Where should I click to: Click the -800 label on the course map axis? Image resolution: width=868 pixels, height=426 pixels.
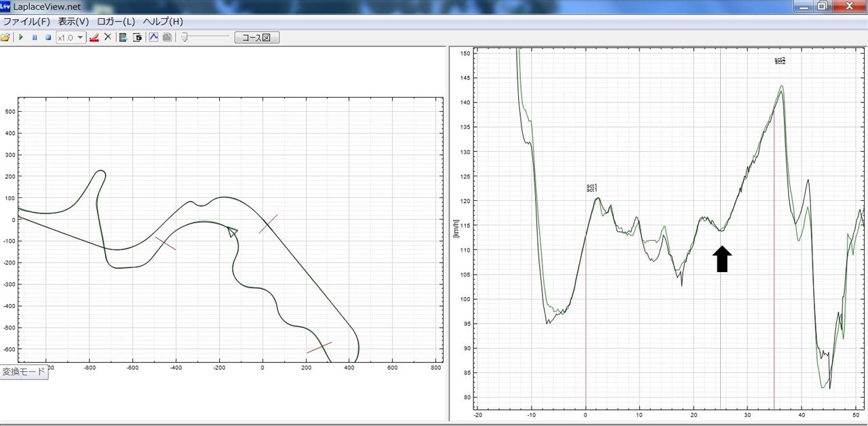tap(90, 368)
